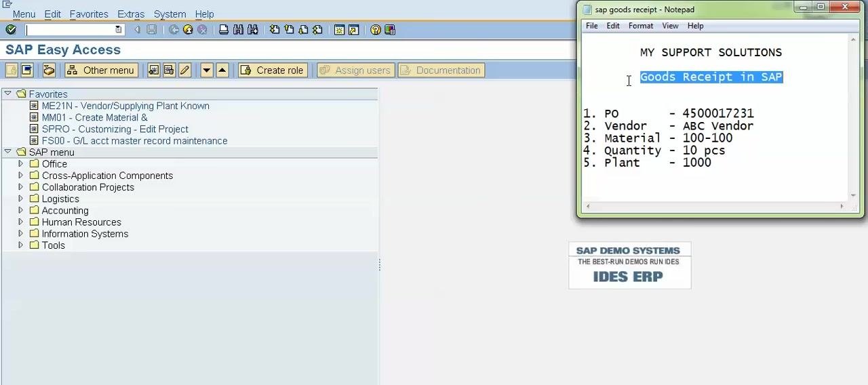Select MM01 - Create Material & favorite

94,117
